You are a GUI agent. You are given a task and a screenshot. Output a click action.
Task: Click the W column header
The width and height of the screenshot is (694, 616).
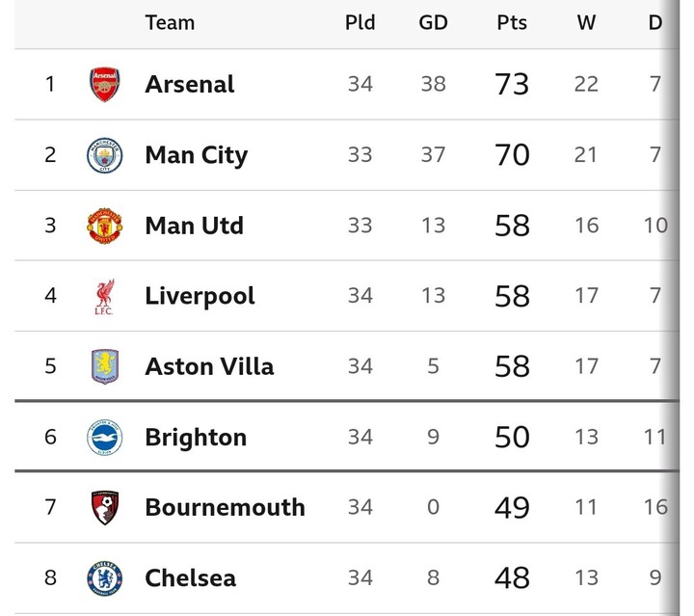586,23
